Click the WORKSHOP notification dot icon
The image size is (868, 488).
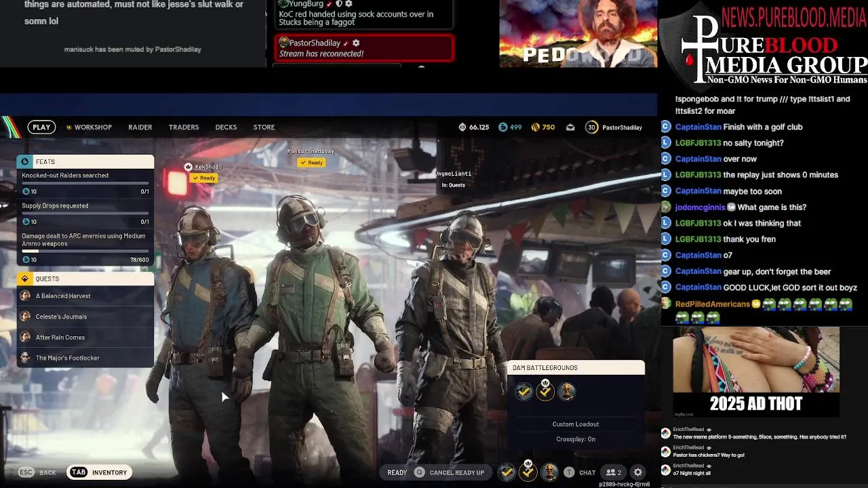coord(68,127)
